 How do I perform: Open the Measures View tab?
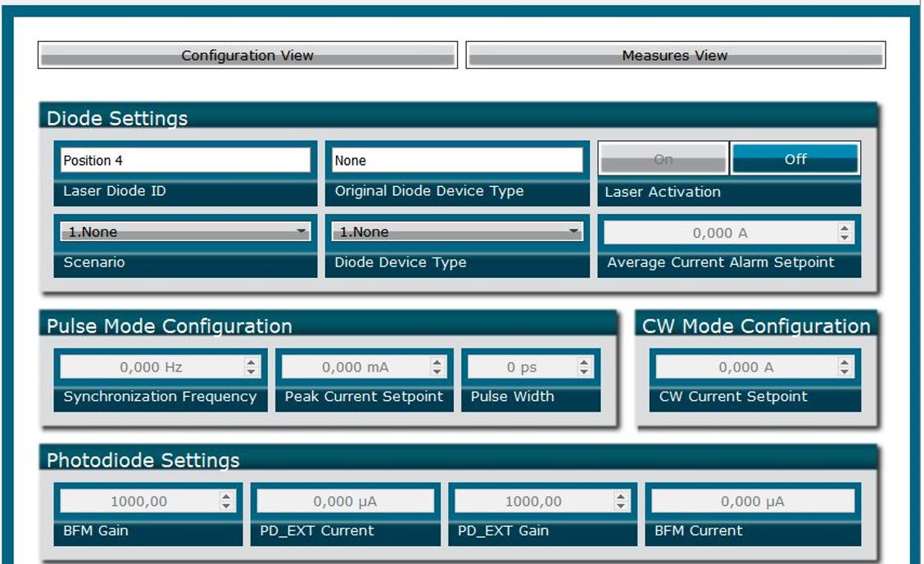(675, 56)
